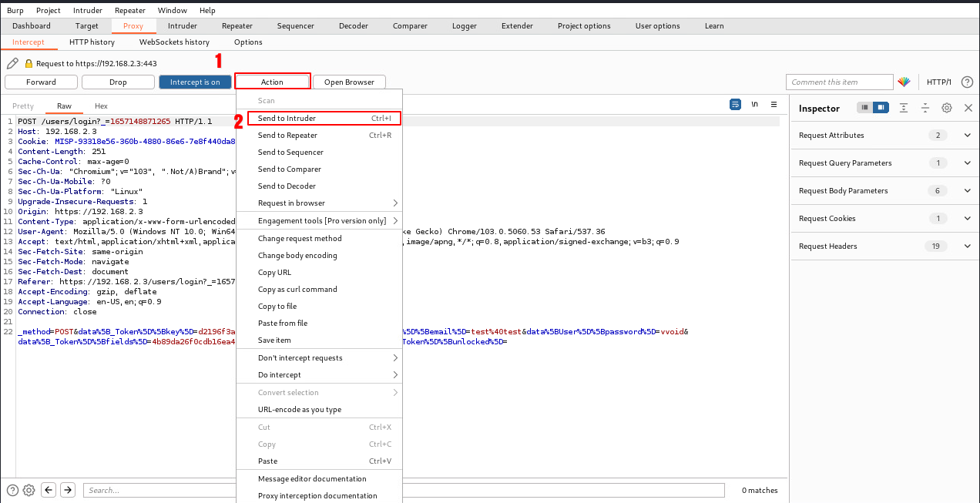Expand the Request Body Parameters section

tap(967, 191)
